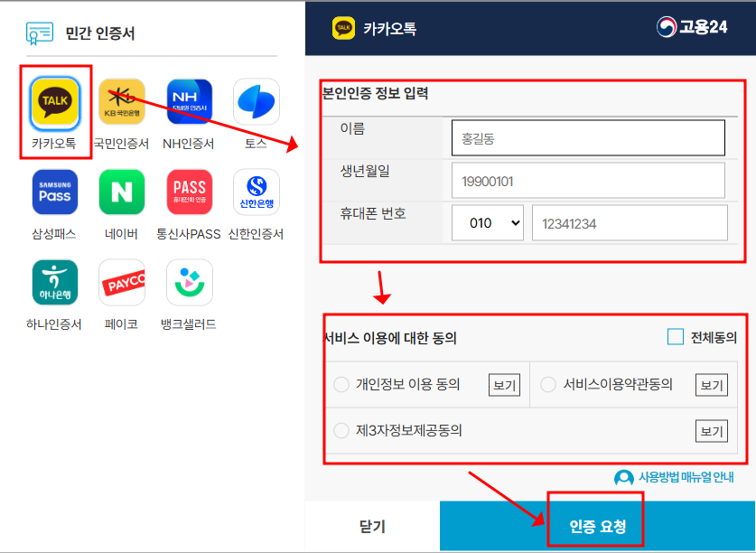Select the KB 국민인증서 certificate icon
The height and width of the screenshot is (553, 756).
click(x=121, y=102)
